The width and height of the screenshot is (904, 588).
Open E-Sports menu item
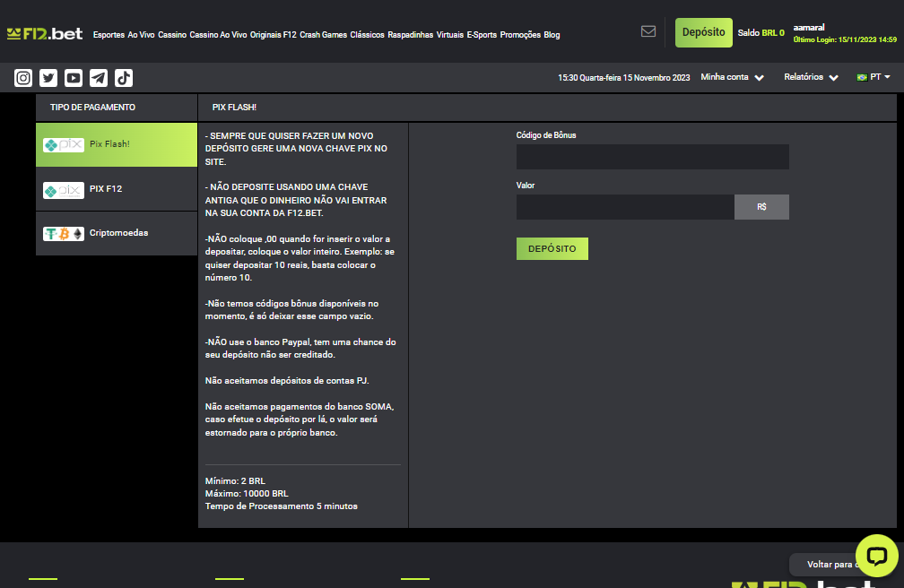(x=482, y=35)
